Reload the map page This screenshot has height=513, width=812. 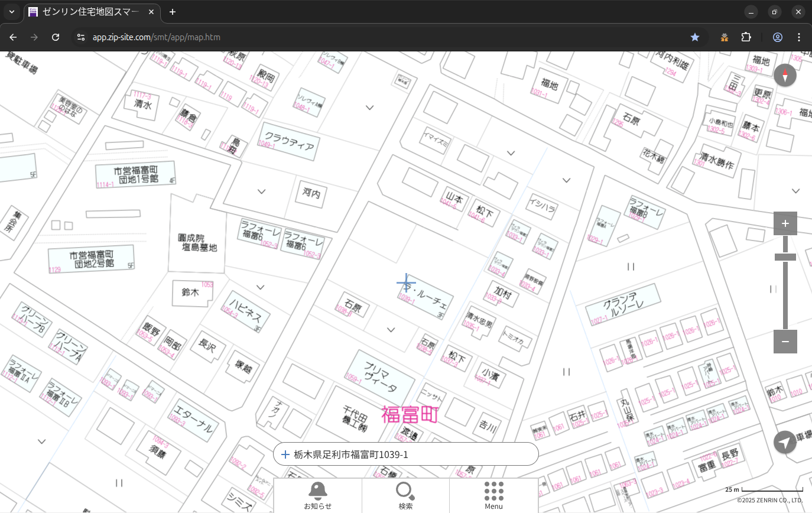coord(56,37)
